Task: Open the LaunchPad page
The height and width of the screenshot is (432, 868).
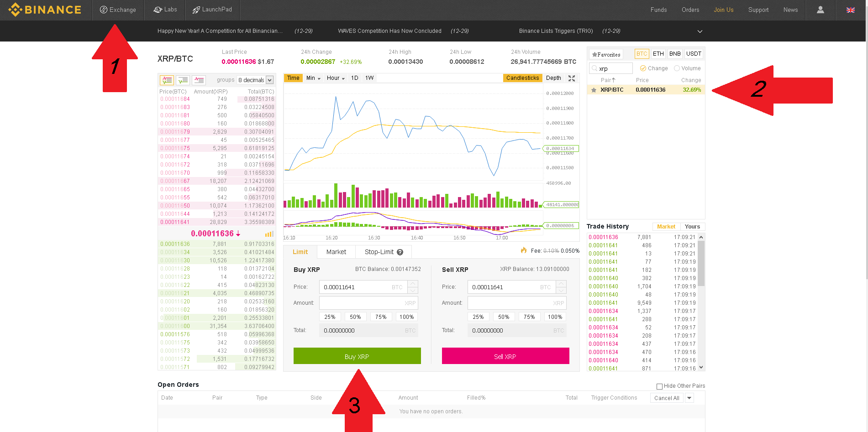Action: point(212,10)
